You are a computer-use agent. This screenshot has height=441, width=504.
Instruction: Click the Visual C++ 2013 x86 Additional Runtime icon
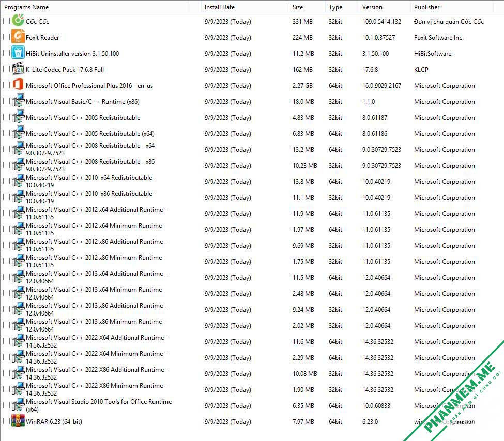click(x=18, y=309)
